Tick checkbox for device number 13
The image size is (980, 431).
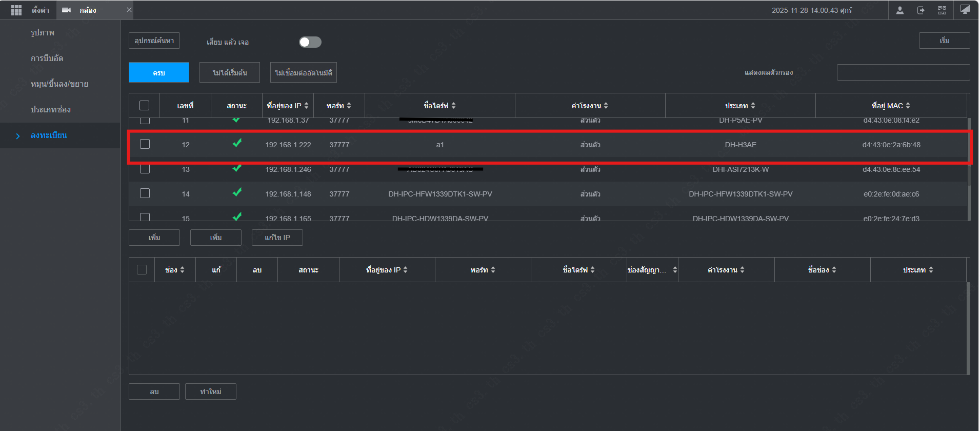145,168
